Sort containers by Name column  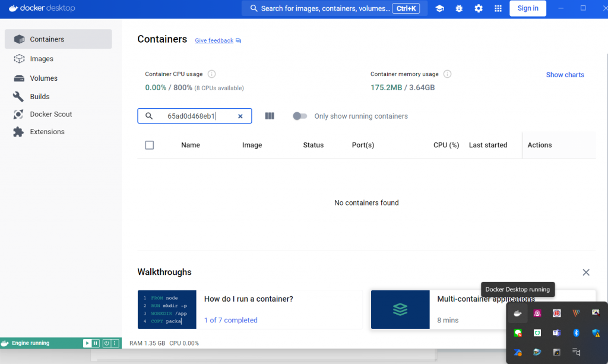[191, 145]
